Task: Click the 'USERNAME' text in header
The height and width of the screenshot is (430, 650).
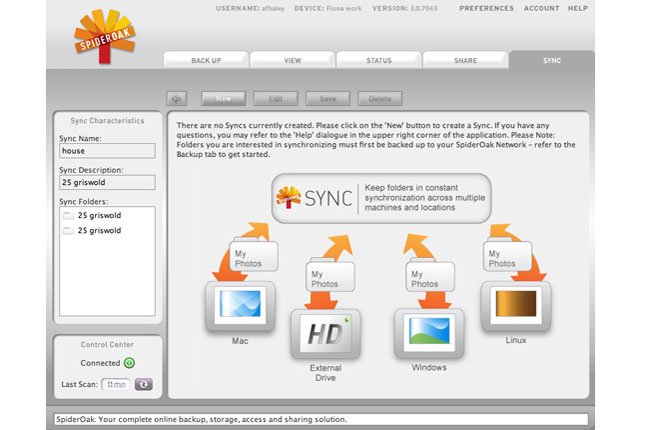Action: pyautogui.click(x=250, y=8)
